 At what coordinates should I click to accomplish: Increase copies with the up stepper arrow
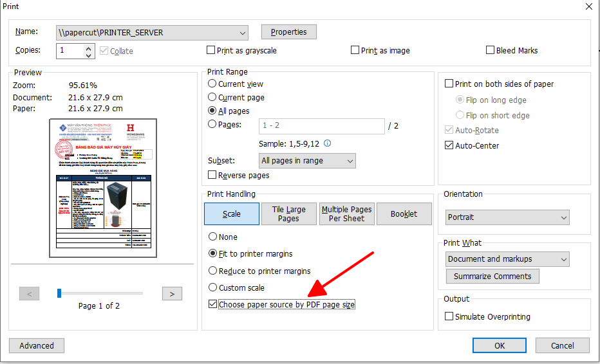[89, 47]
